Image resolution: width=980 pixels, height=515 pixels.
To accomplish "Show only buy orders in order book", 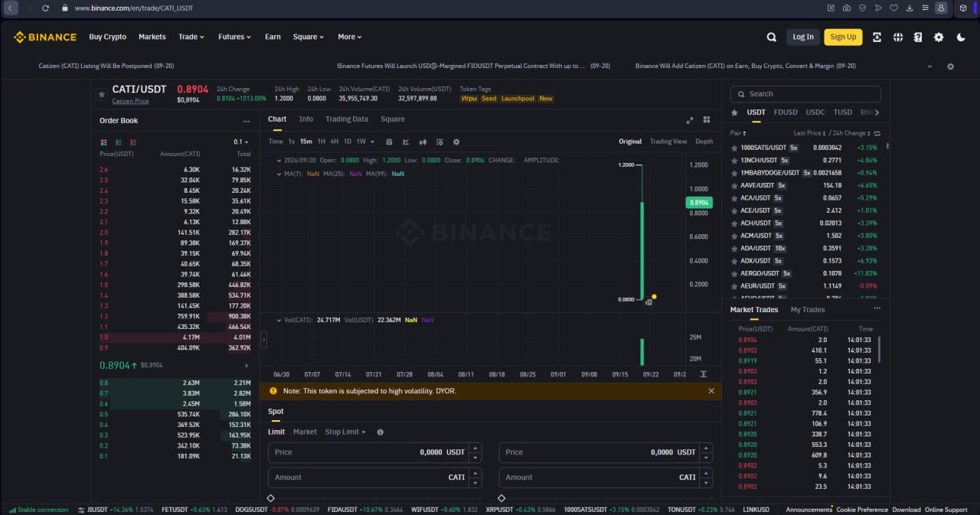I will (119, 142).
